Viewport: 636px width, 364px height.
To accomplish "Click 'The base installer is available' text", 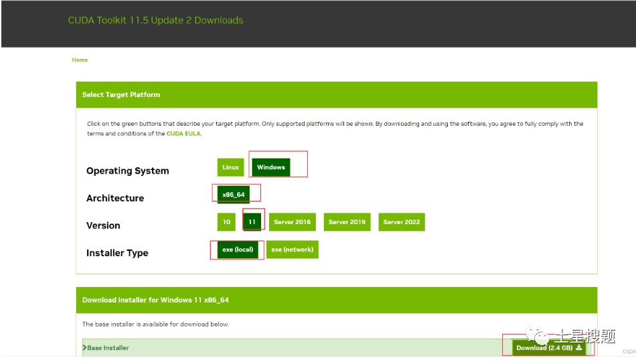I will coord(155,325).
